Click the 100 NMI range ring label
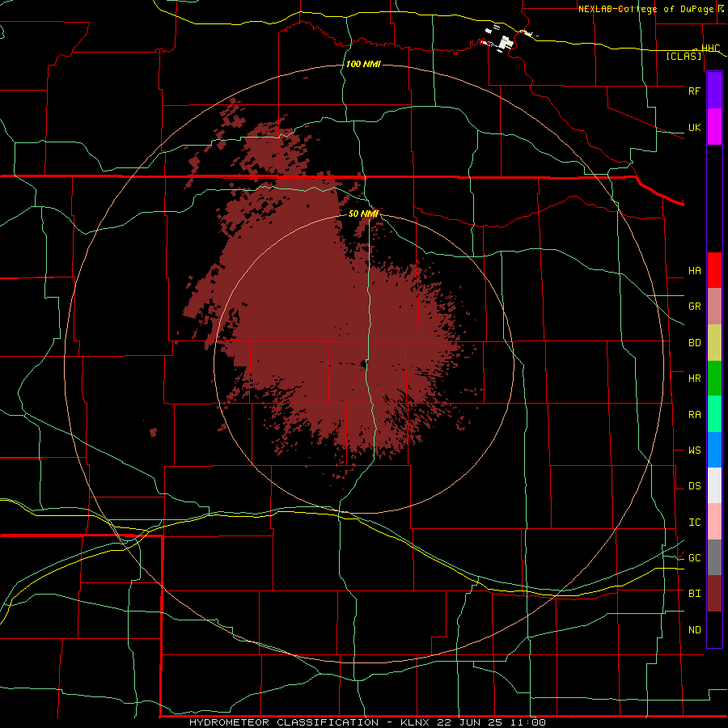The width and height of the screenshot is (728, 728). point(363,64)
